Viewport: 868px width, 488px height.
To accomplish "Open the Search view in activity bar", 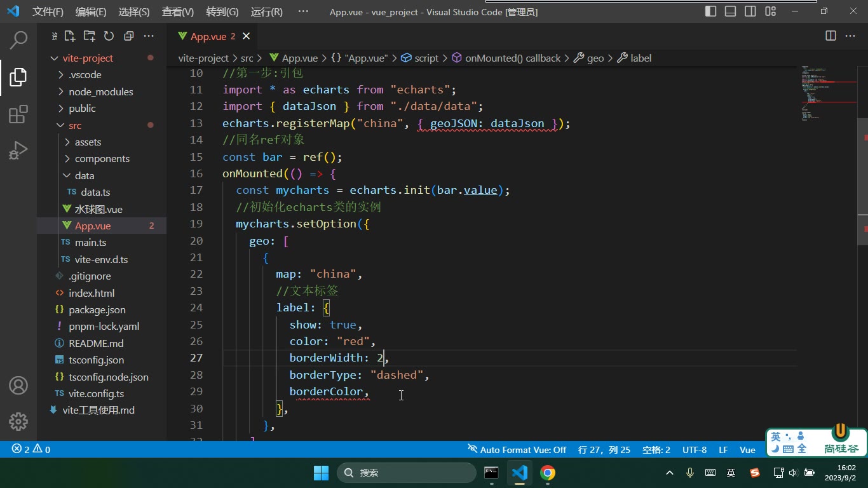I will (x=18, y=40).
